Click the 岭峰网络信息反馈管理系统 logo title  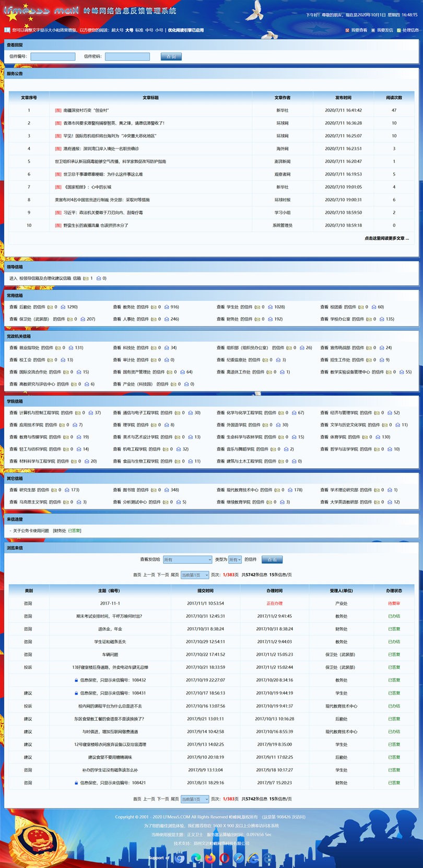click(x=130, y=10)
